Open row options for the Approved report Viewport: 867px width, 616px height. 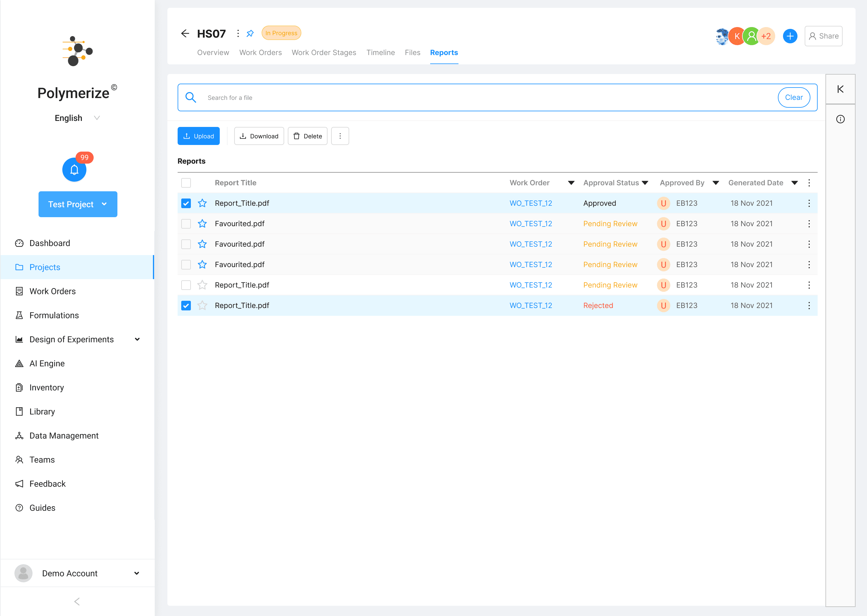809,203
